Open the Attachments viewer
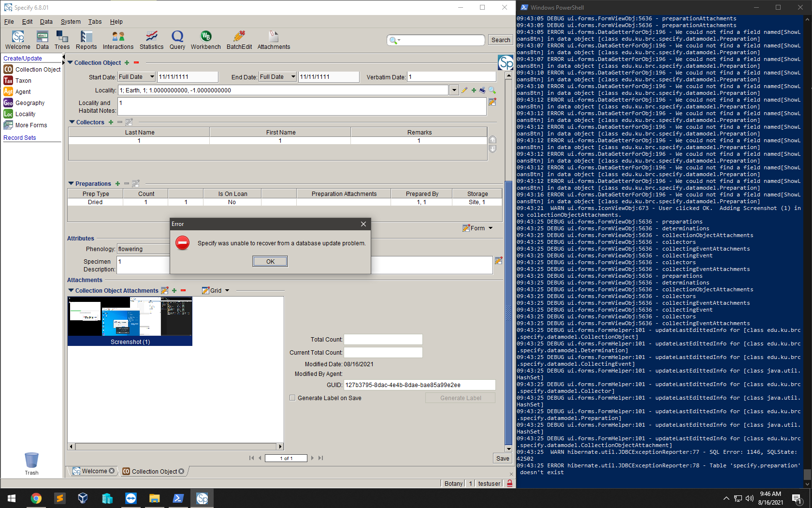Viewport: 812px width, 508px height. point(273,39)
